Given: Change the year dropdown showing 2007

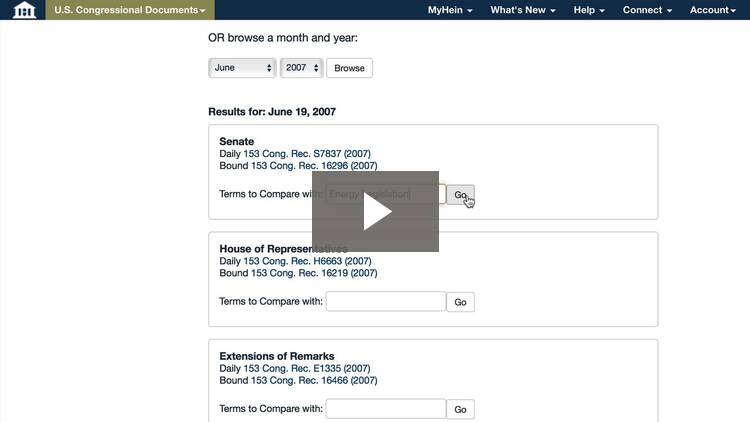Looking at the screenshot, I should pos(302,68).
